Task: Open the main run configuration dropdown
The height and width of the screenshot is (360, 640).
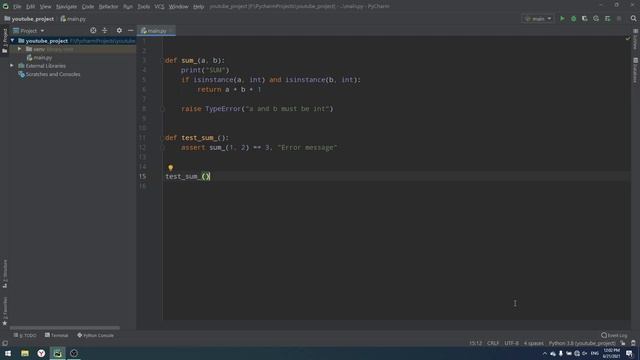Action: pyautogui.click(x=538, y=19)
